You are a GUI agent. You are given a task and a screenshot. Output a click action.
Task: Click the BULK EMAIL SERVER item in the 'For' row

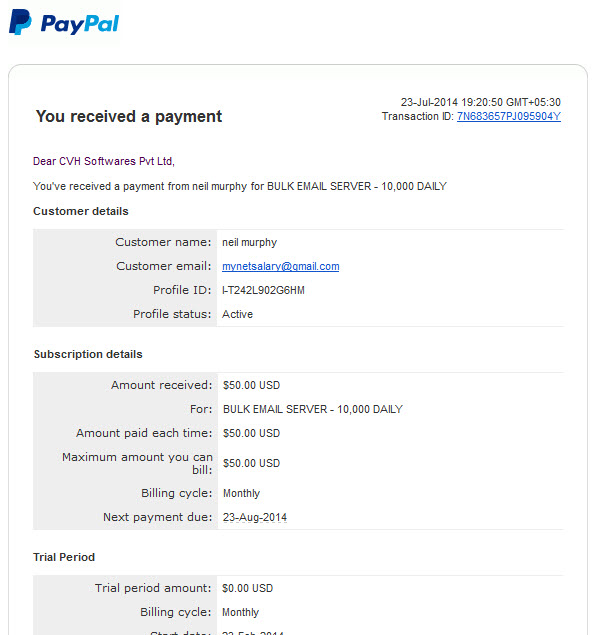tap(313, 409)
